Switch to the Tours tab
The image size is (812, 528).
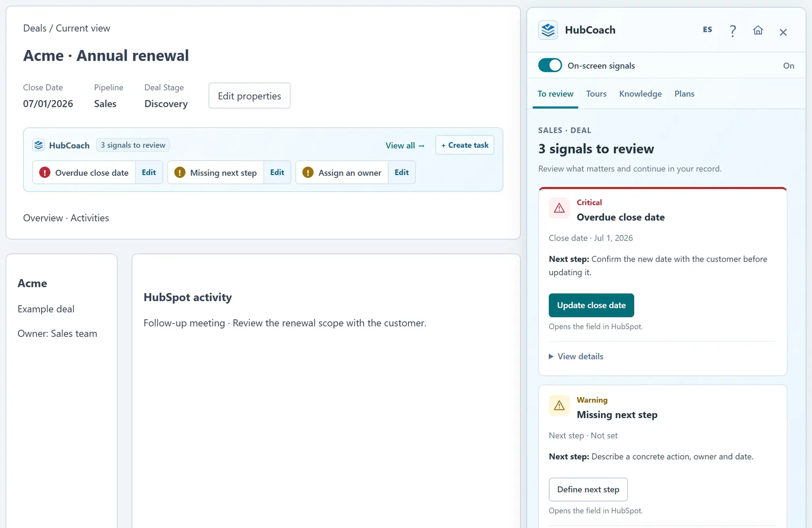(596, 94)
